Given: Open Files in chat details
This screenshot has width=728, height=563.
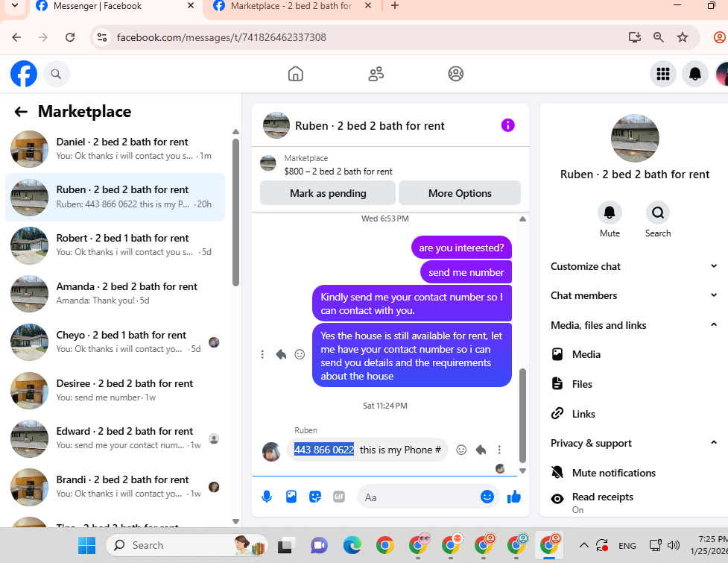Looking at the screenshot, I should click(634, 384).
